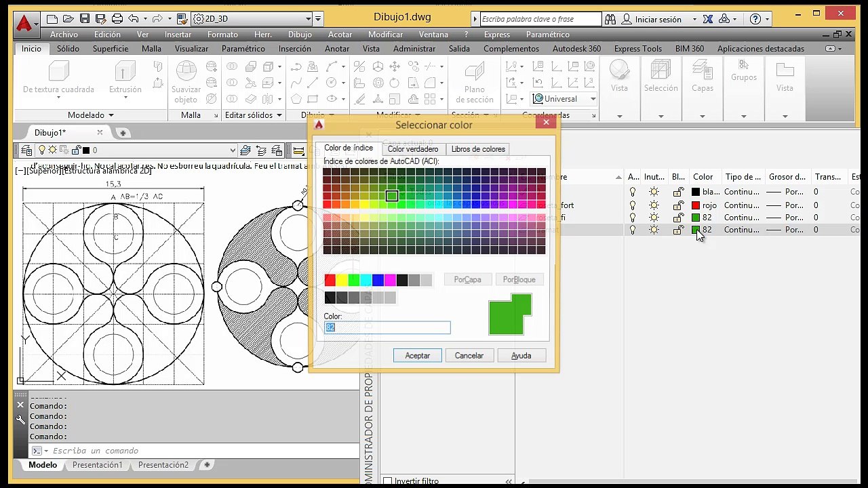Click the Iniciar sesión link
This screenshot has width=868, height=488.
point(658,19)
